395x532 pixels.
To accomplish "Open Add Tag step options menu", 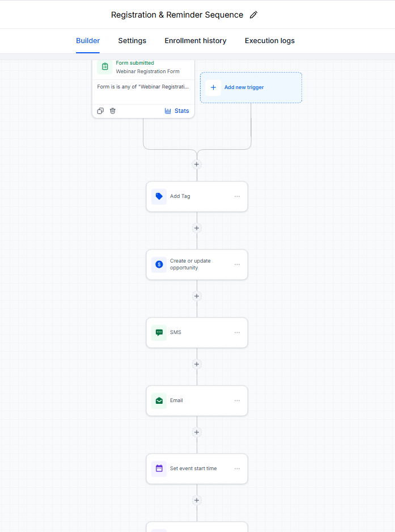I will click(x=237, y=196).
